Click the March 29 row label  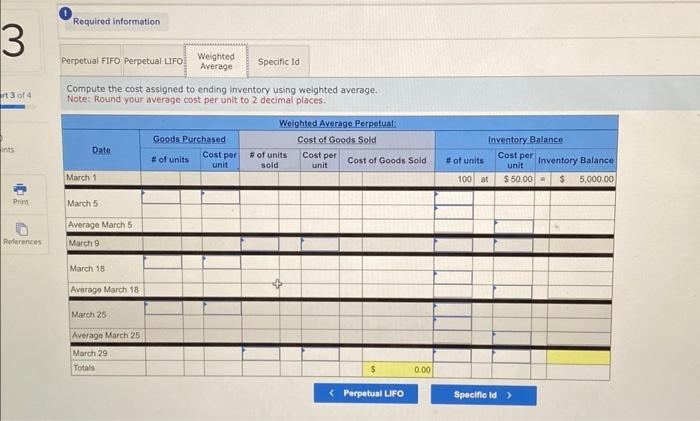[x=90, y=353]
